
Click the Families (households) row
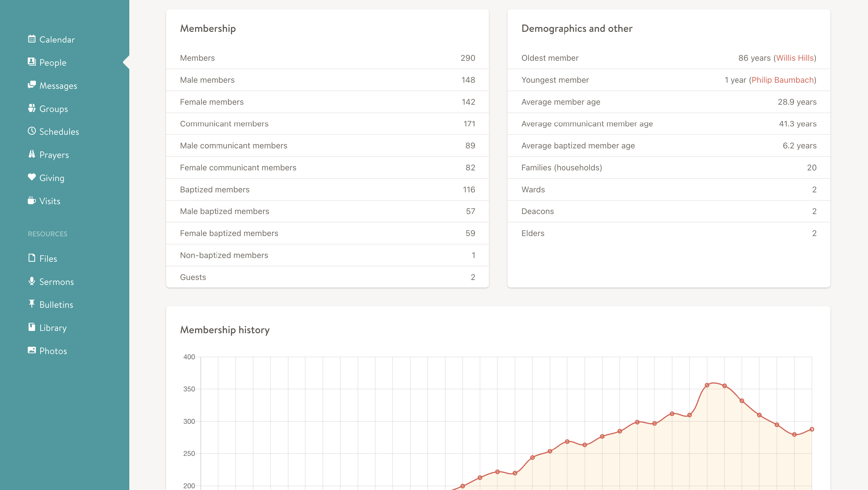[669, 168]
